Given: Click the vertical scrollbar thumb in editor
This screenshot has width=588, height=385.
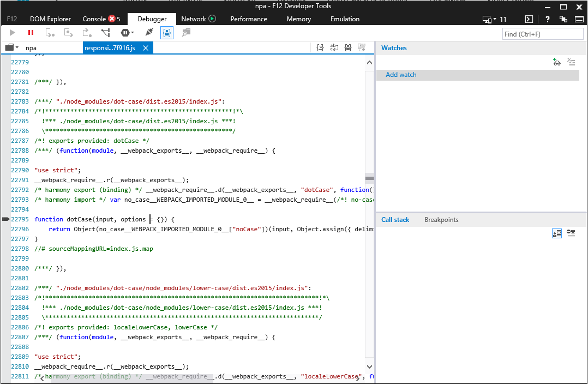Looking at the screenshot, I should (x=369, y=178).
